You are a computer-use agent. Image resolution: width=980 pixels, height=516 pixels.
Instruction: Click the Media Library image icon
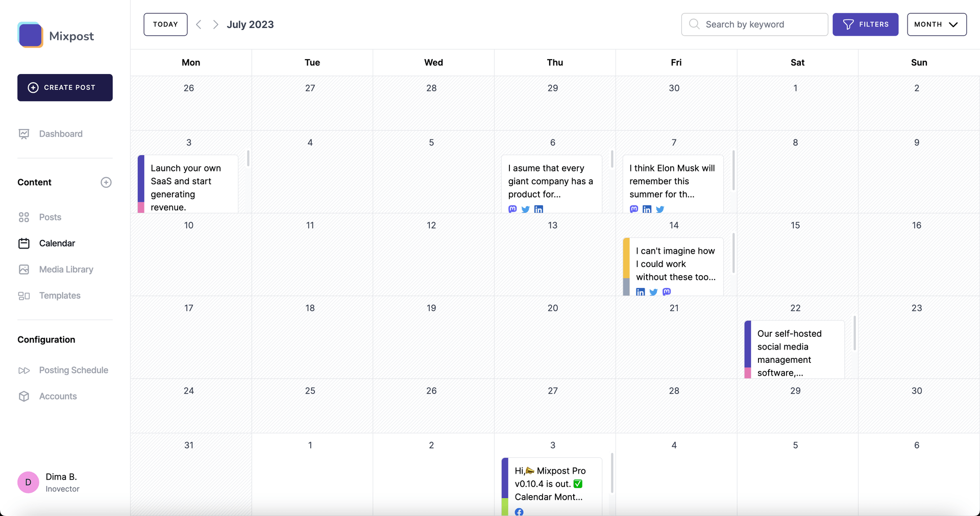point(24,269)
